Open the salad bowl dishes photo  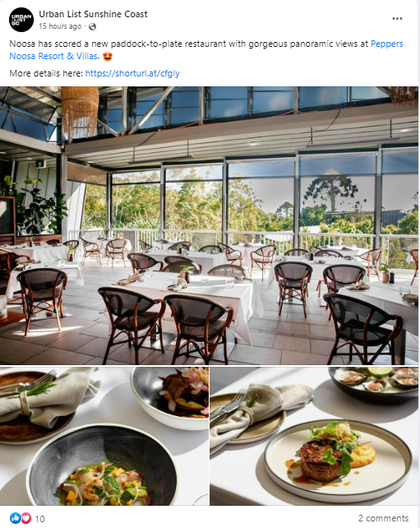(104, 436)
